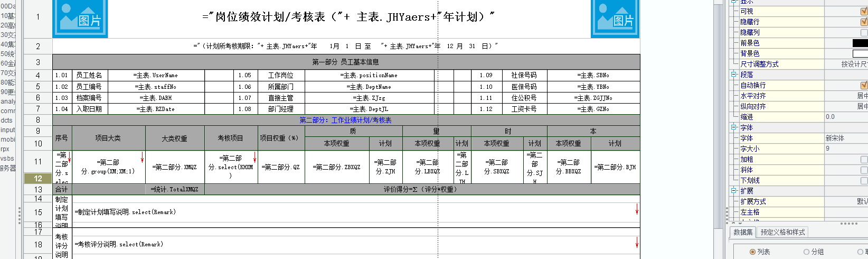Click the black 前景色 color swatch
The height and width of the screenshot is (259, 868).
point(860,43)
